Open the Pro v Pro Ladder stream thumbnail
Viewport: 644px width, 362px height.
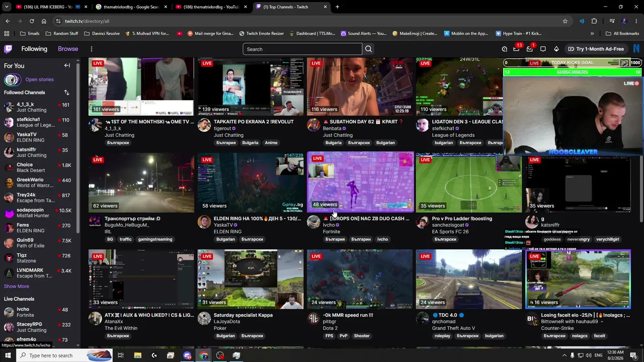coord(469,183)
